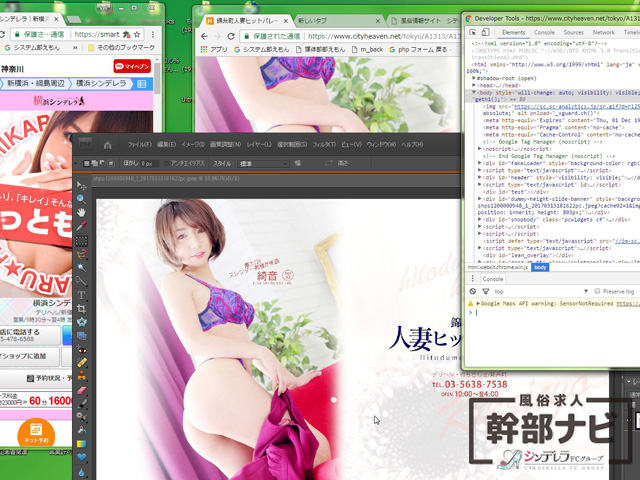Expand the div id fakeLoader node
The width and height of the screenshot is (640, 480).
click(x=480, y=163)
